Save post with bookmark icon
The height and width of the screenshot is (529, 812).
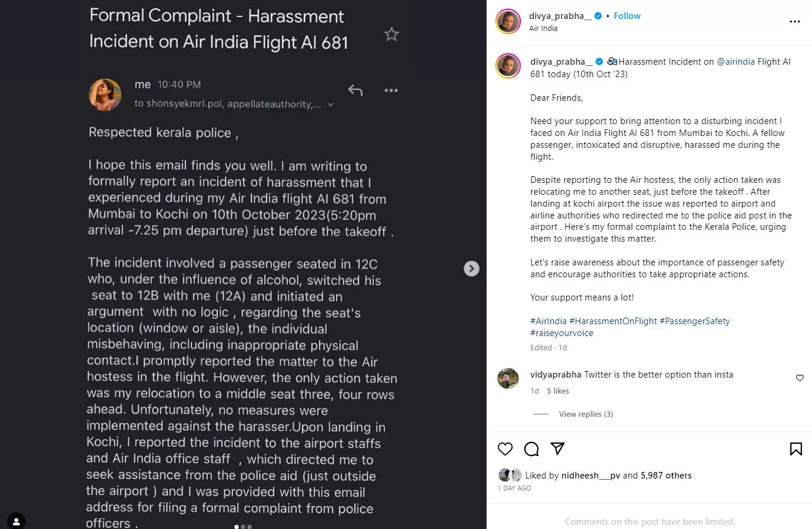(x=796, y=449)
